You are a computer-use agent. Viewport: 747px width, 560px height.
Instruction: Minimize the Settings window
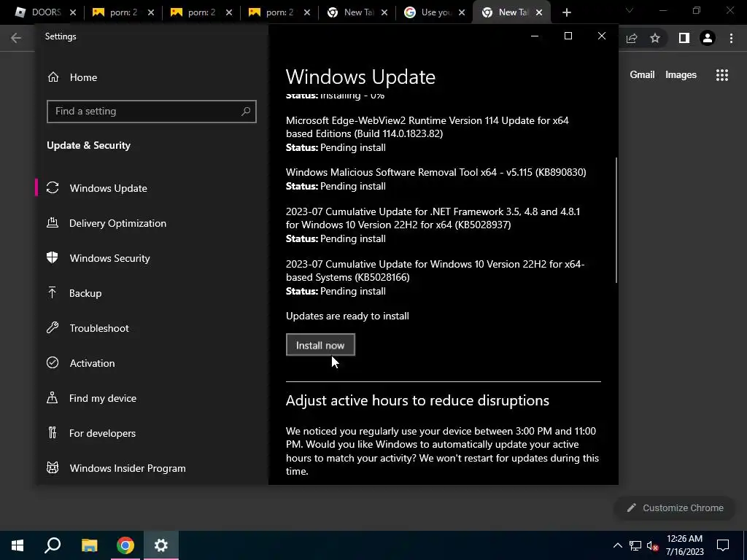tap(535, 36)
